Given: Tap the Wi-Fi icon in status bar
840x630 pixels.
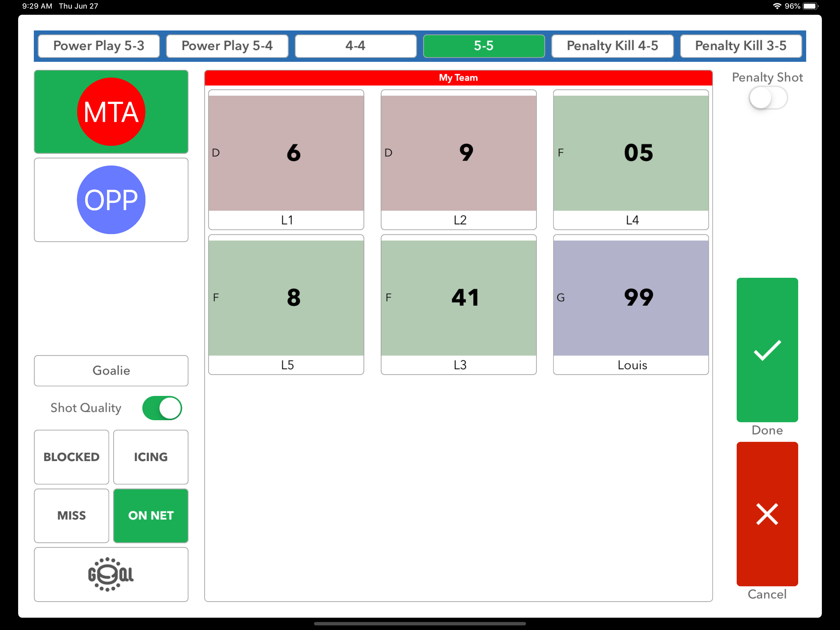Looking at the screenshot, I should pos(777,6).
